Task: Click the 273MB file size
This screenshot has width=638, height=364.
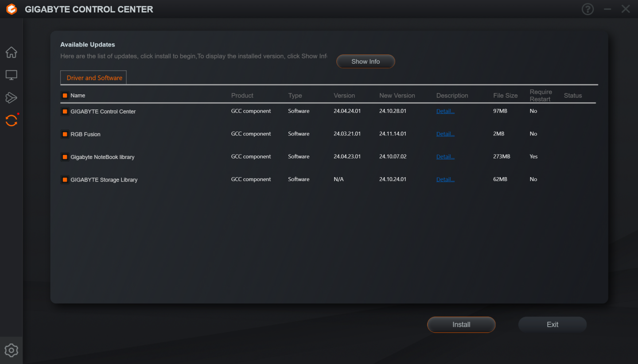Action: tap(502, 156)
